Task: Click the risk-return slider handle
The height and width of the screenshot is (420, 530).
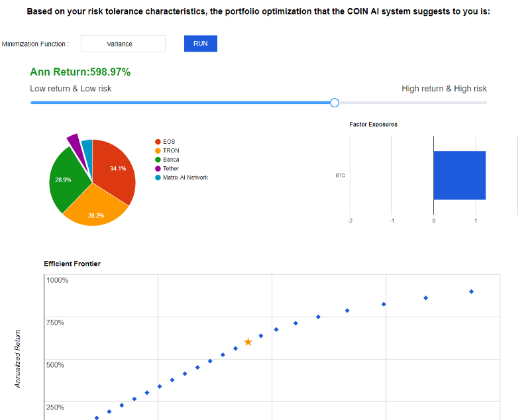Action: pos(335,103)
